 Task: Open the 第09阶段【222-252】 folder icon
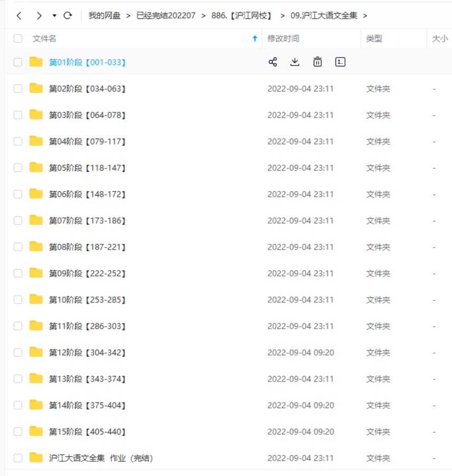coord(36,273)
